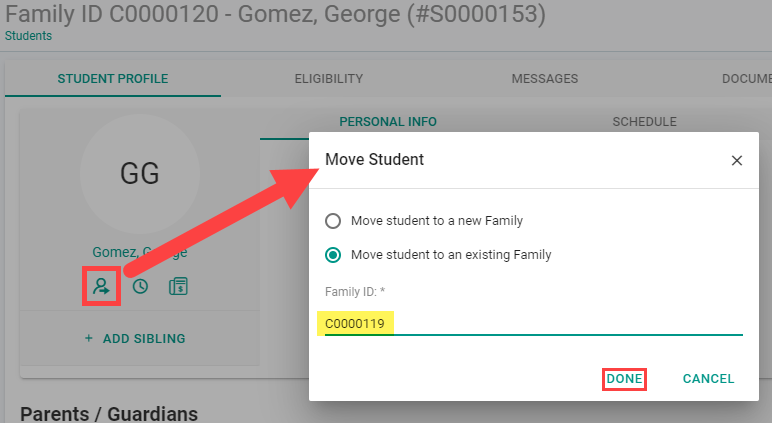Click the plus icon beside Add Sibling
The height and width of the screenshot is (423, 772).
click(89, 338)
